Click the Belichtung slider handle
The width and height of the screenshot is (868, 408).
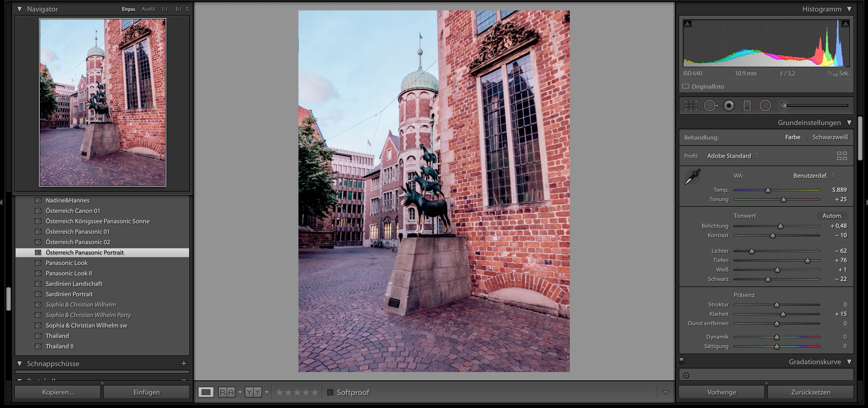coord(780,226)
